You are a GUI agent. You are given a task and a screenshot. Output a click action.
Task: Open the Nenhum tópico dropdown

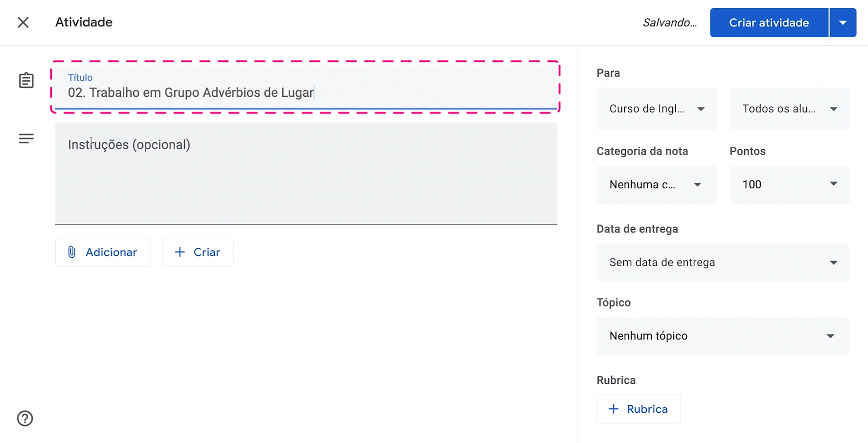[723, 336]
